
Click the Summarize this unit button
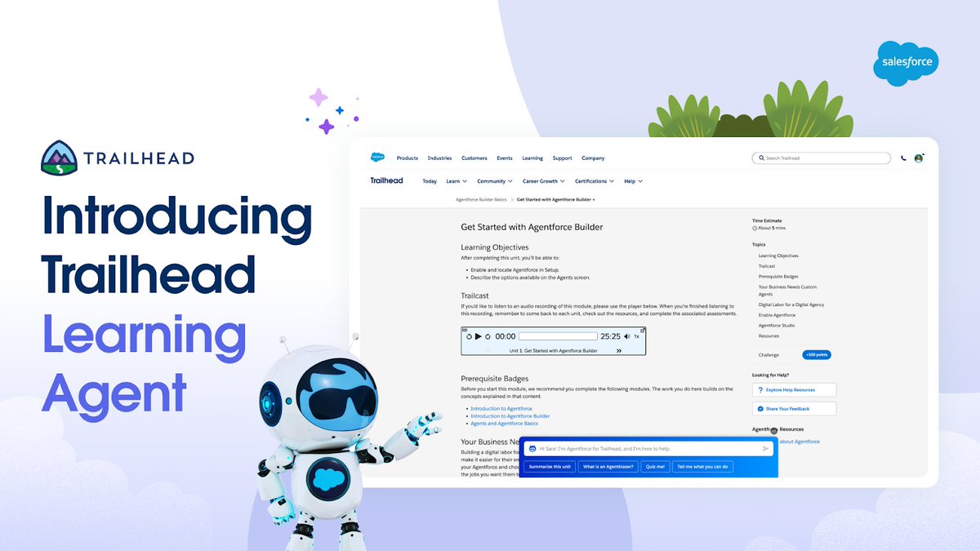(x=551, y=467)
